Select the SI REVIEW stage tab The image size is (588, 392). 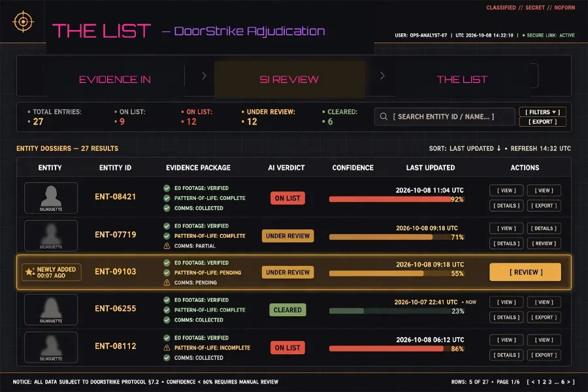(x=289, y=80)
